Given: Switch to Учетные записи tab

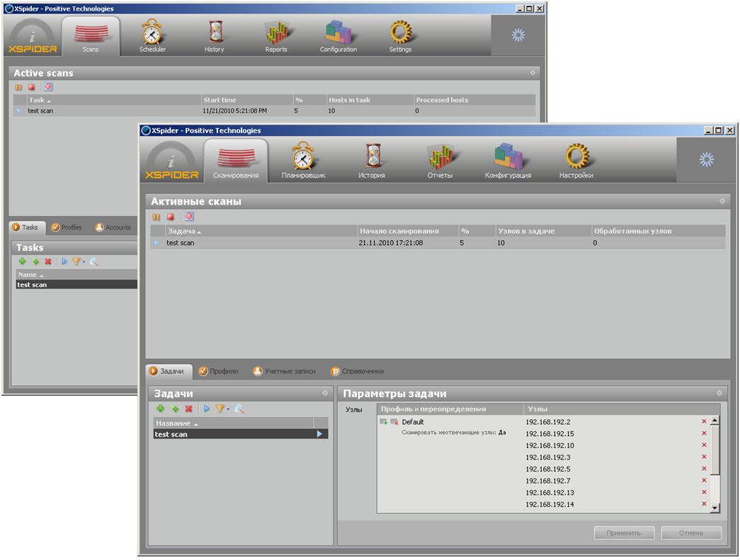Looking at the screenshot, I should (284, 371).
